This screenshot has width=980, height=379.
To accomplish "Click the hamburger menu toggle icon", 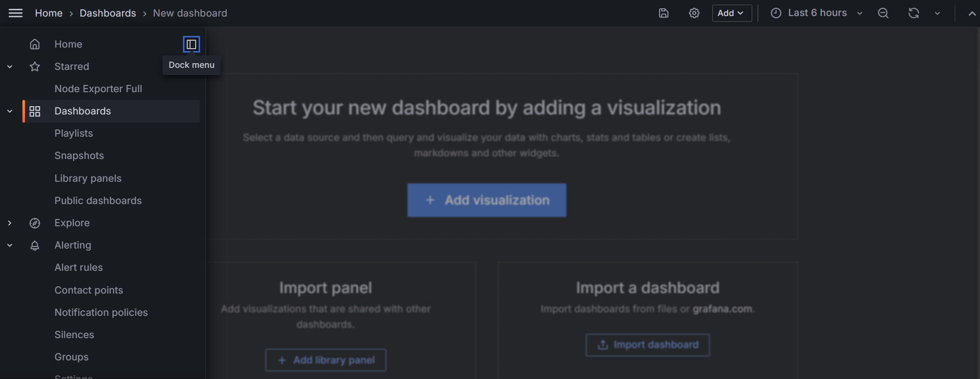I will pyautogui.click(x=16, y=13).
